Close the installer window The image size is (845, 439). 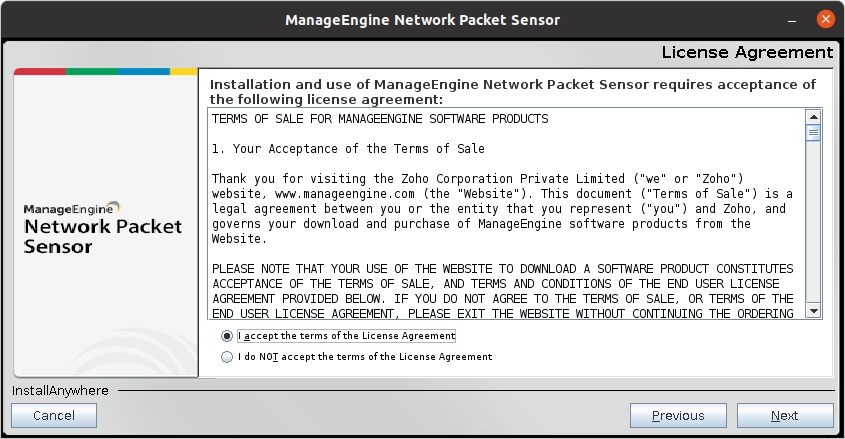pyautogui.click(x=825, y=20)
